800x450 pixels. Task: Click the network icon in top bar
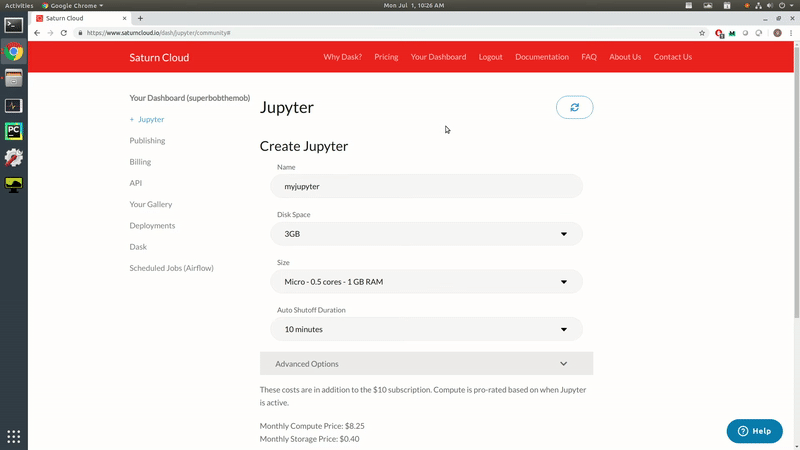point(758,5)
